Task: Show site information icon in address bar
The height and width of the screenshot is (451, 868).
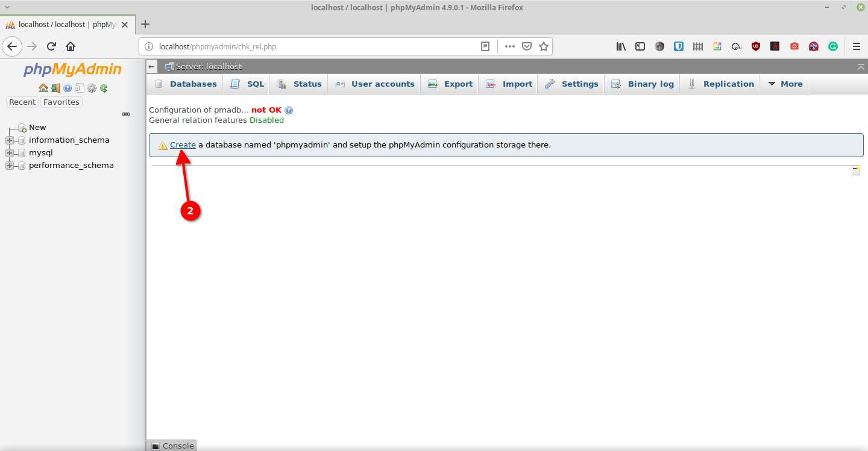Action: click(149, 46)
